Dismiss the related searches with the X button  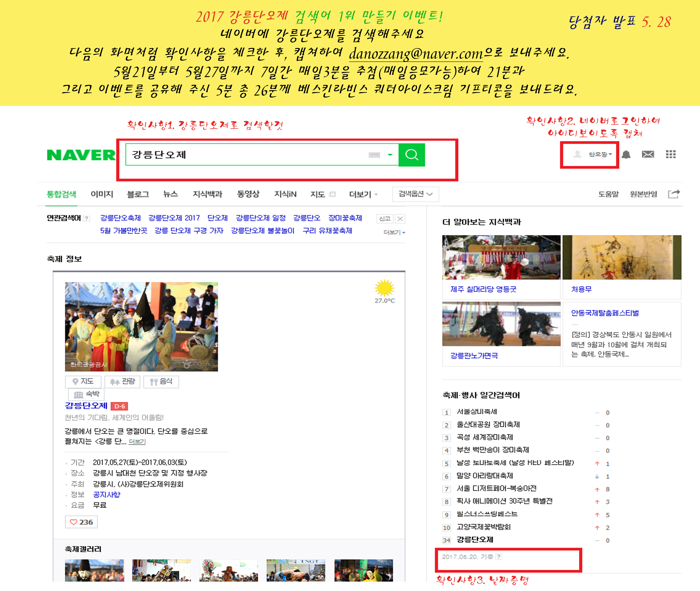(400, 218)
